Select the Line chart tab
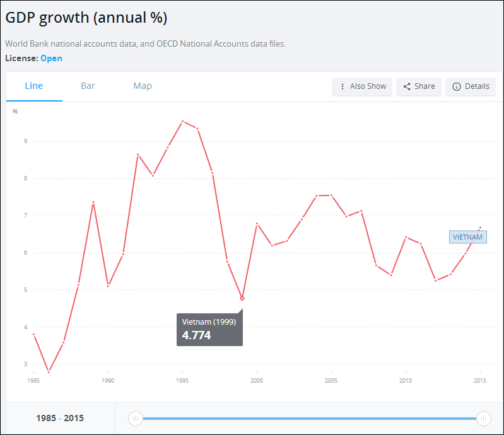The image size is (504, 435). pos(34,86)
